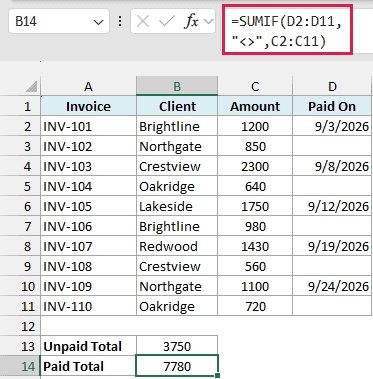The image size is (373, 379).
Task: Select cell INV-103
Action: (x=88, y=166)
